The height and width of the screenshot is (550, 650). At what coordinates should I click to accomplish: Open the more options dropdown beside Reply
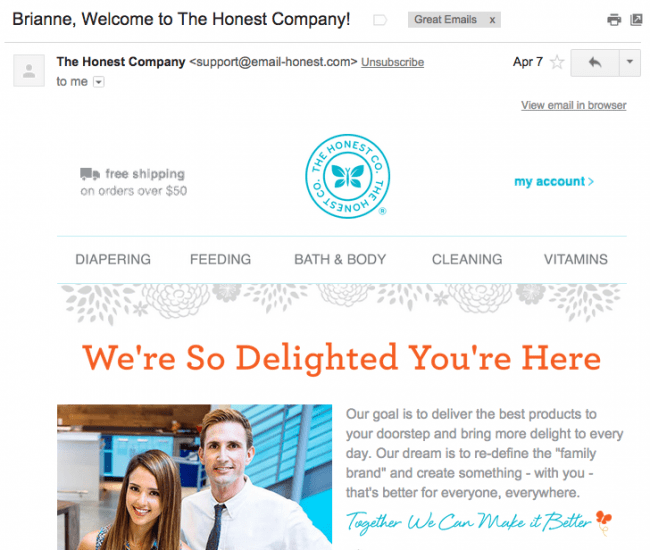click(x=630, y=63)
